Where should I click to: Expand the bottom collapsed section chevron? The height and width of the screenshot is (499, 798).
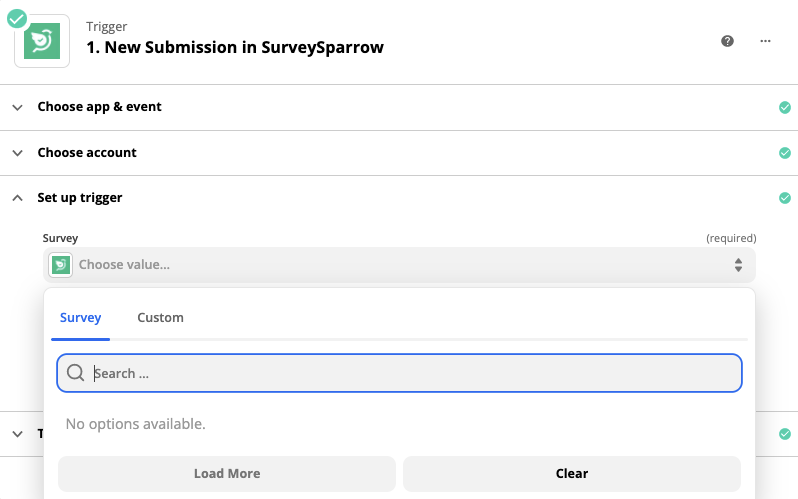[17, 434]
